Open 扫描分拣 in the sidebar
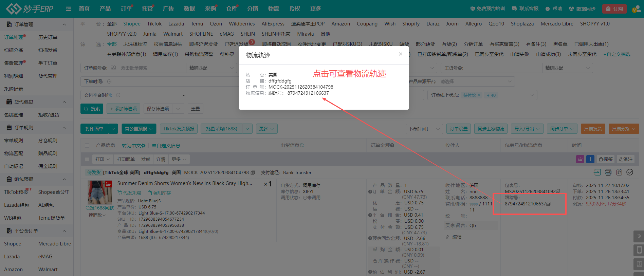 pos(14,50)
